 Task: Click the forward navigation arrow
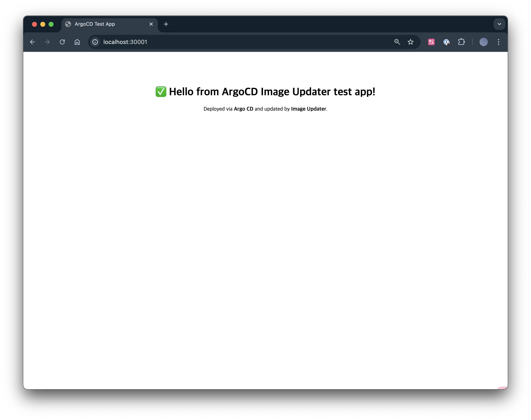(x=47, y=42)
